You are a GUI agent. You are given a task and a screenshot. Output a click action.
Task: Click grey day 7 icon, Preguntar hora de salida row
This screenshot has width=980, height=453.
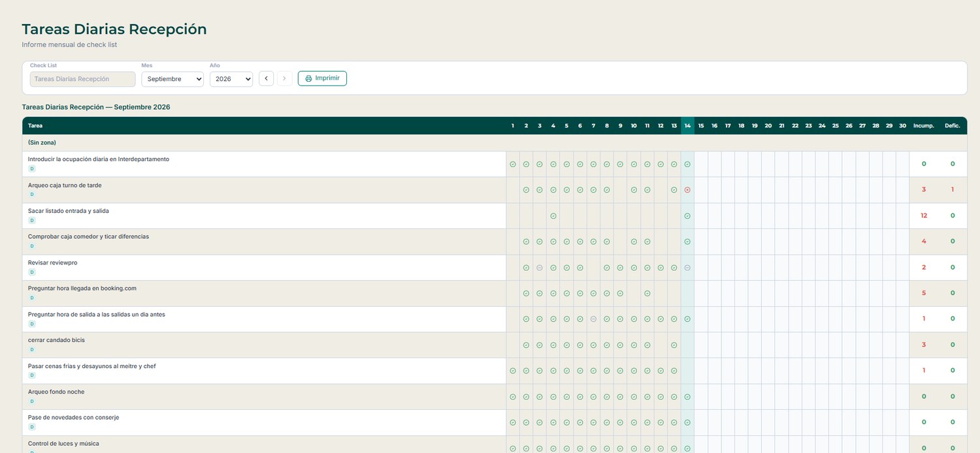click(593, 319)
